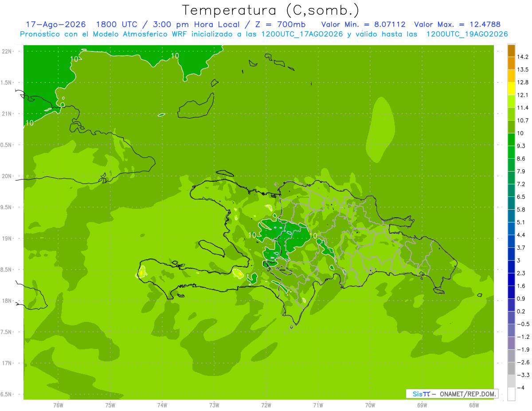This screenshot has height=411, width=532.
Task: Click the '12.8' color bar value
Action: pyautogui.click(x=523, y=82)
